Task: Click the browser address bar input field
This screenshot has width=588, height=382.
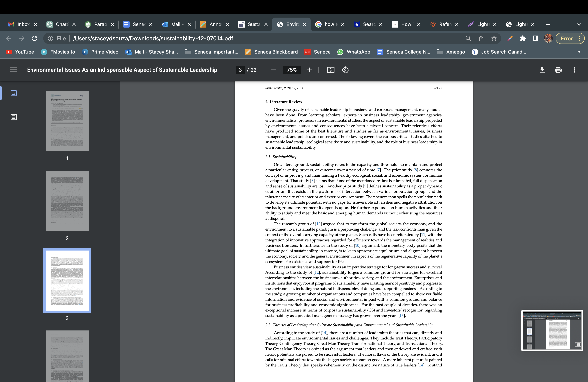Action: (x=255, y=39)
